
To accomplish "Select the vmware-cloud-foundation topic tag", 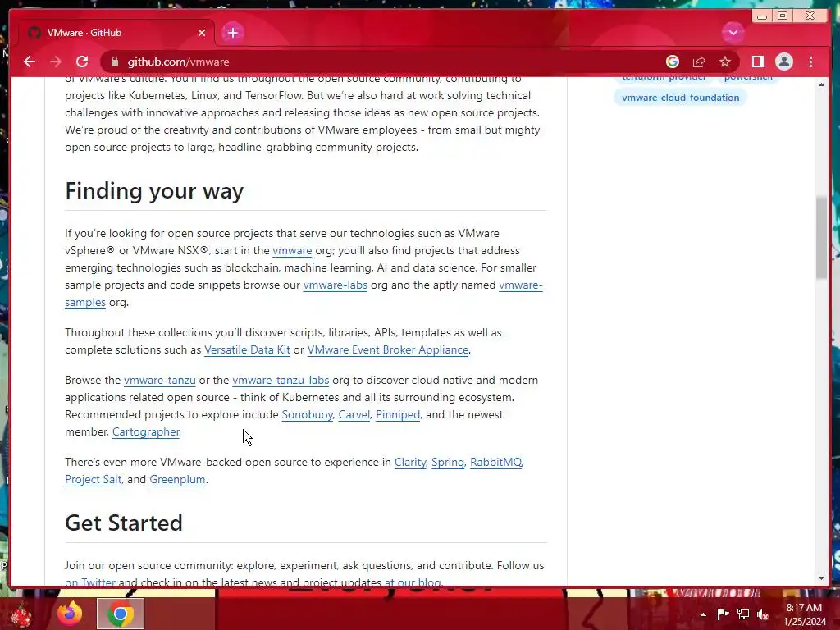I will (680, 98).
